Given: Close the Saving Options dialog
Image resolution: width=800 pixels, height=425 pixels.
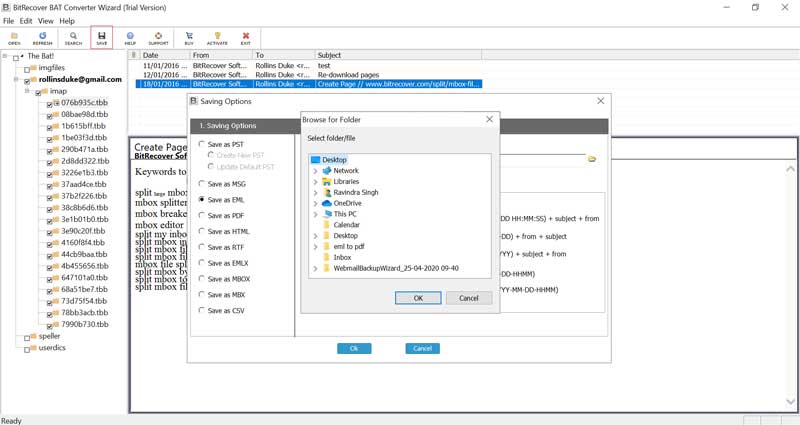Looking at the screenshot, I should 601,101.
